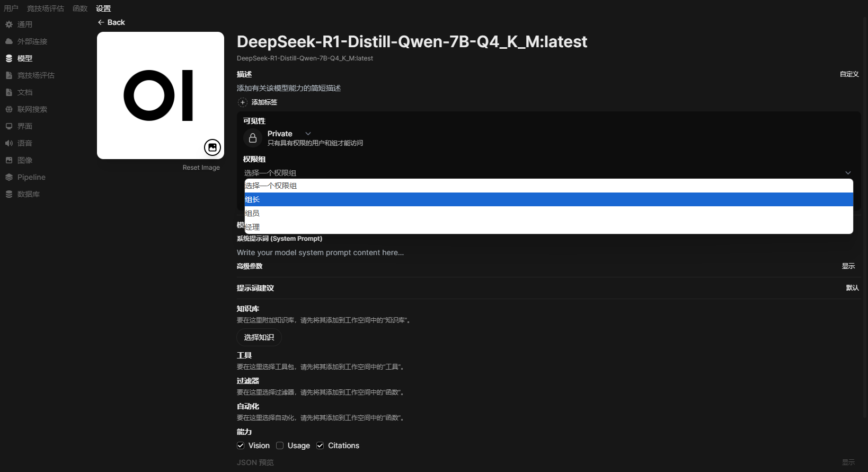The width and height of the screenshot is (868, 472).
Task: Collapse the 权限组 select chevron
Action: 848,173
